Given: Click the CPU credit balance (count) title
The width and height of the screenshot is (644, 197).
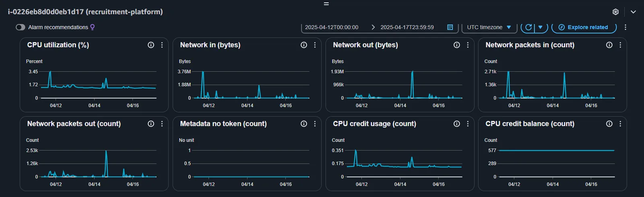Looking at the screenshot, I should point(530,124).
